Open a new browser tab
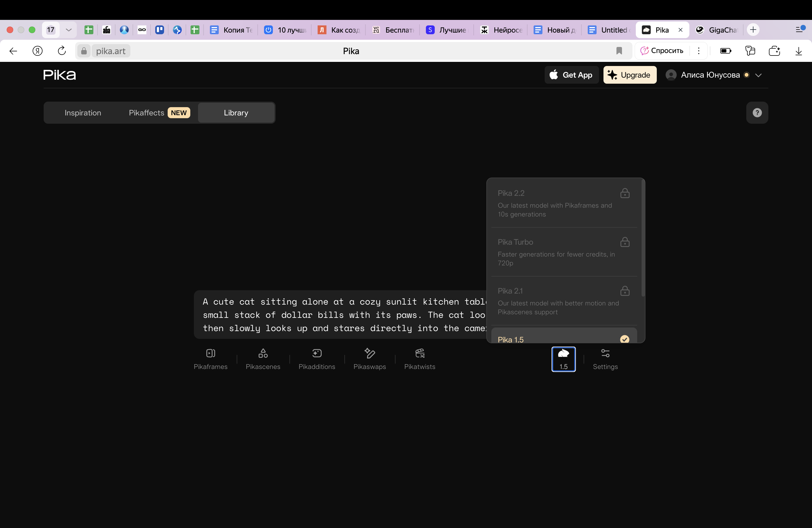 [753, 30]
